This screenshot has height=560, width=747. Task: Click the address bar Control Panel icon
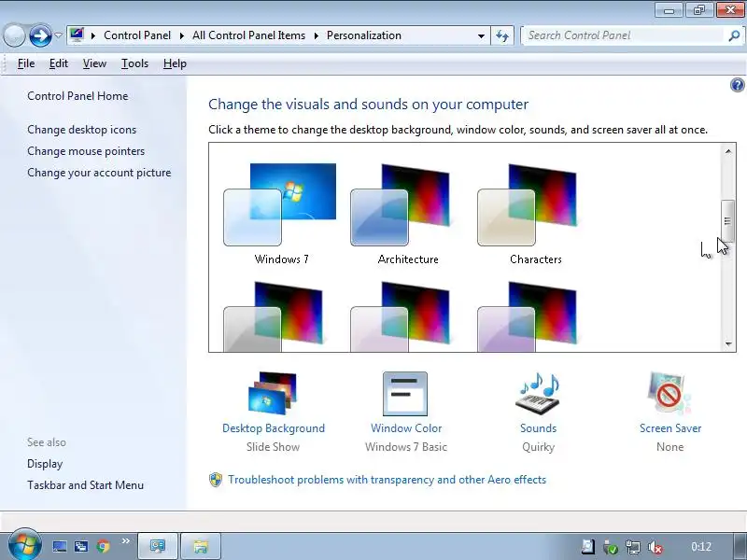(x=77, y=35)
